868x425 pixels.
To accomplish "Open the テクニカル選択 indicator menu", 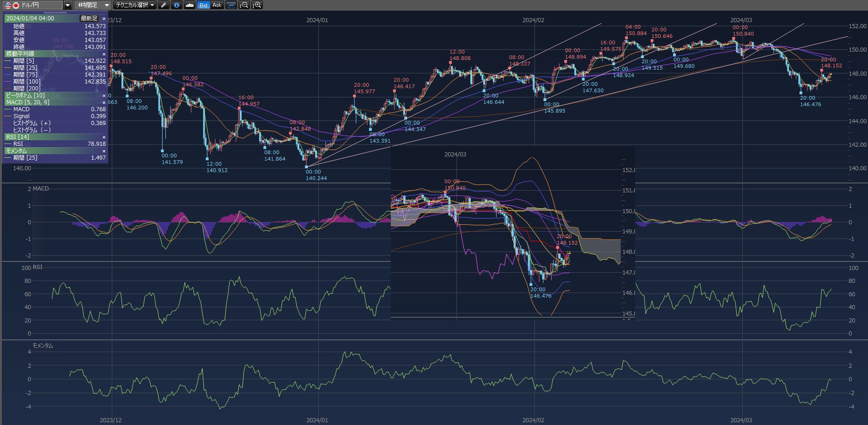I will click(134, 5).
